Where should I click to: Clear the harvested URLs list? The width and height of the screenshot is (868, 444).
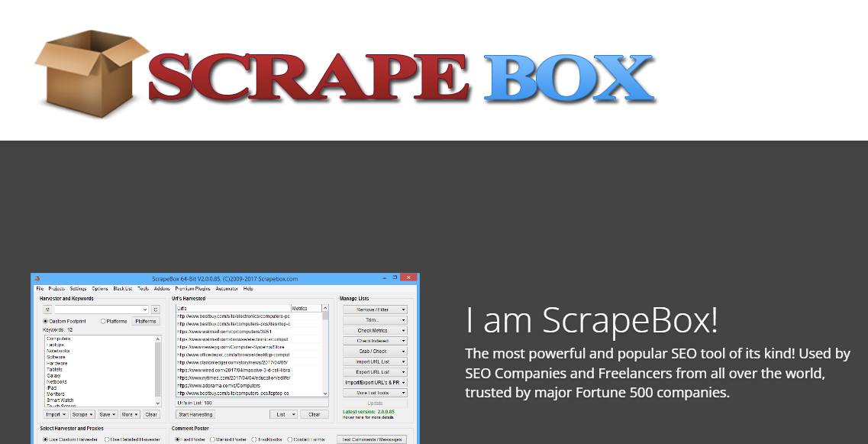point(315,415)
